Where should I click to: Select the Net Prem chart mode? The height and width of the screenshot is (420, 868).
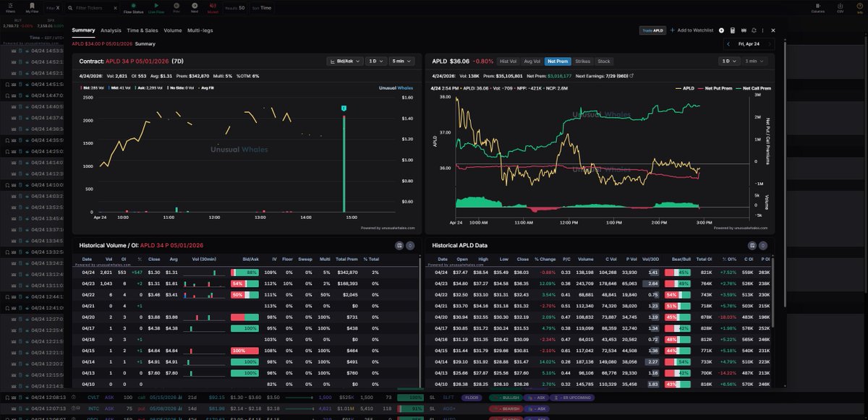(557, 61)
